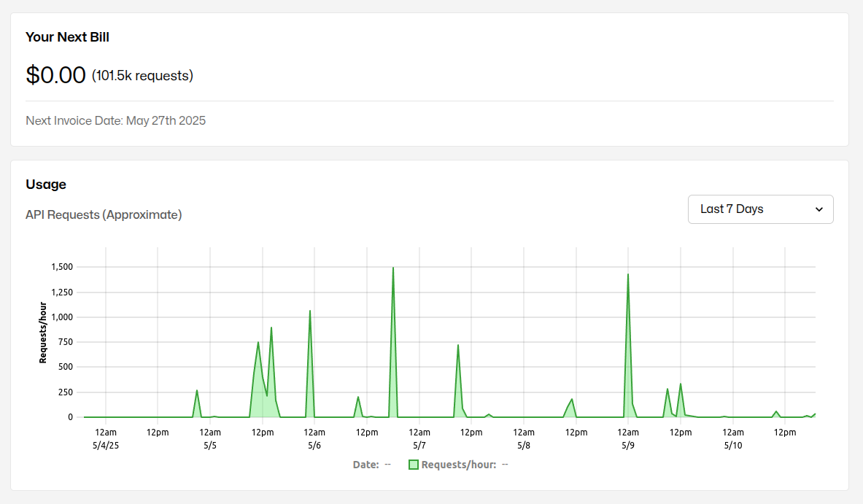Click the '12am 5/10' axis label

point(733,439)
